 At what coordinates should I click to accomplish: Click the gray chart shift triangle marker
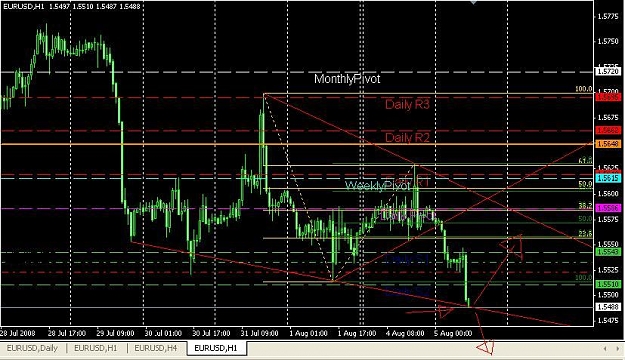tap(473, 2)
